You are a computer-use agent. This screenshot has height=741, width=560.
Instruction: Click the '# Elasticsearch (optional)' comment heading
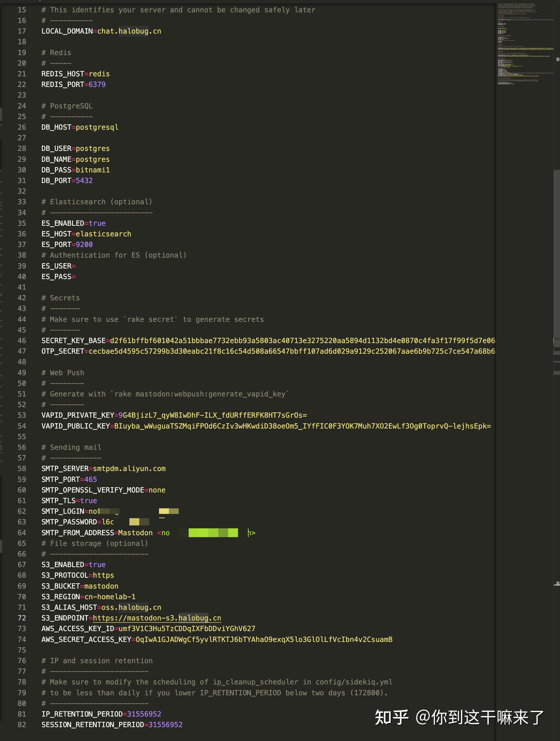97,202
